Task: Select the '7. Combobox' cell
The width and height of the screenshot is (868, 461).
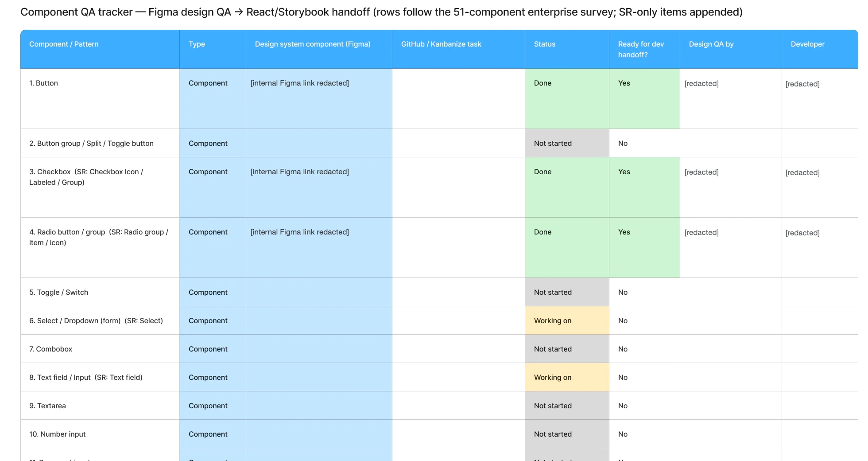Action: click(x=100, y=349)
